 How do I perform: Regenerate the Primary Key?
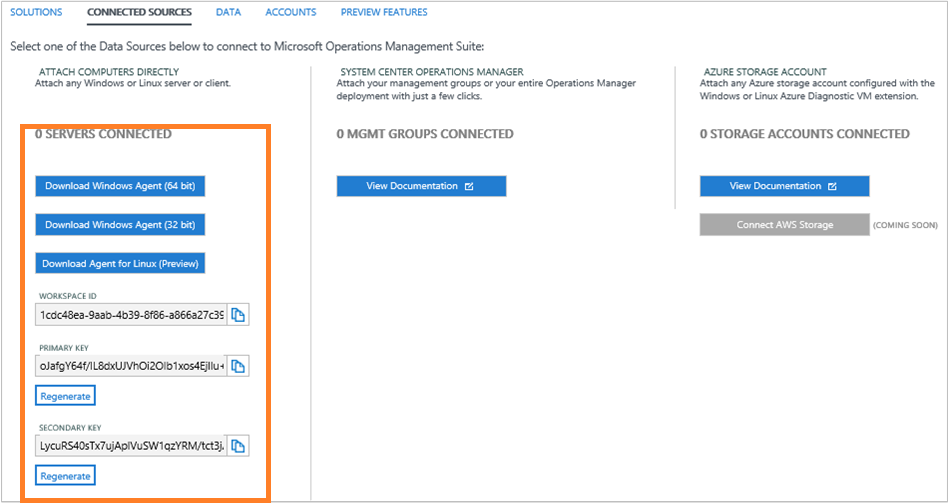coord(66,396)
